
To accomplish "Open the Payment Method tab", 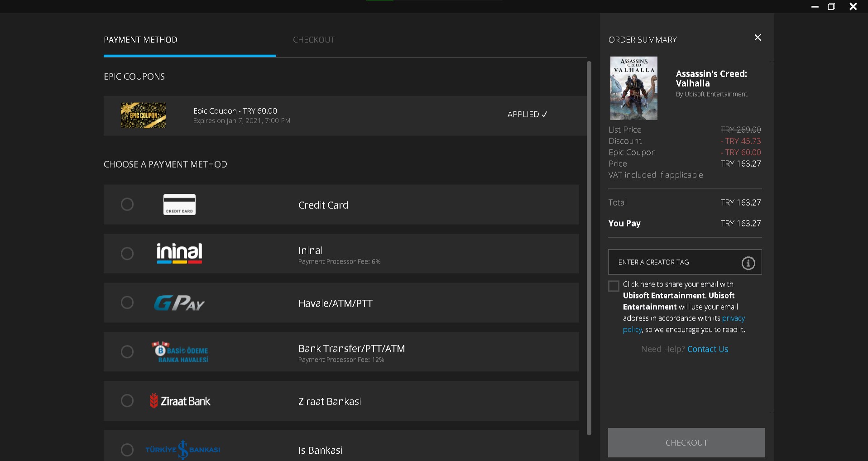I will point(141,40).
